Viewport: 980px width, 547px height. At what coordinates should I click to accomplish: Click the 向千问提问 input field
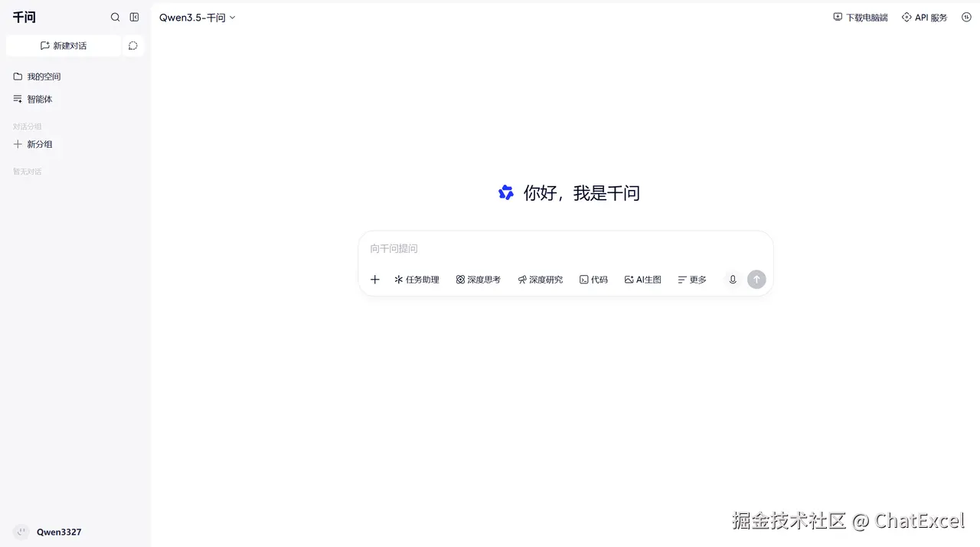tap(566, 249)
